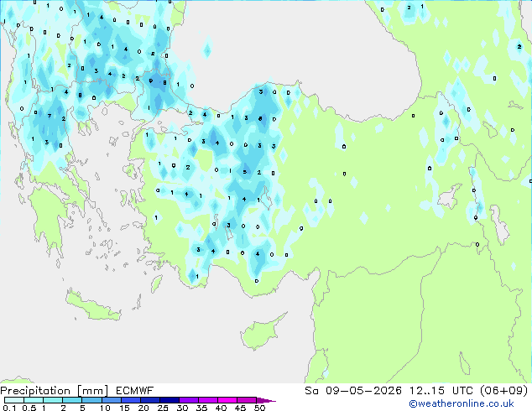Click the '0.1' legend scale label
The width and height of the screenshot is (532, 411).
(x=9, y=408)
